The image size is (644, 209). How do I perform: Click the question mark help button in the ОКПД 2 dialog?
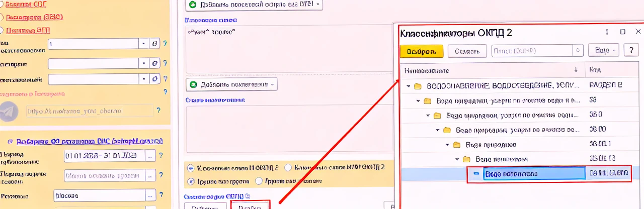[x=631, y=51]
